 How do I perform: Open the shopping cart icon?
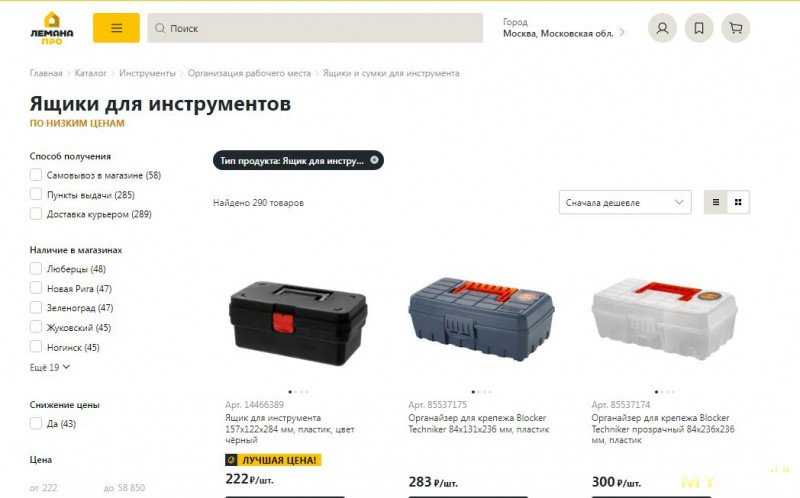tap(736, 28)
